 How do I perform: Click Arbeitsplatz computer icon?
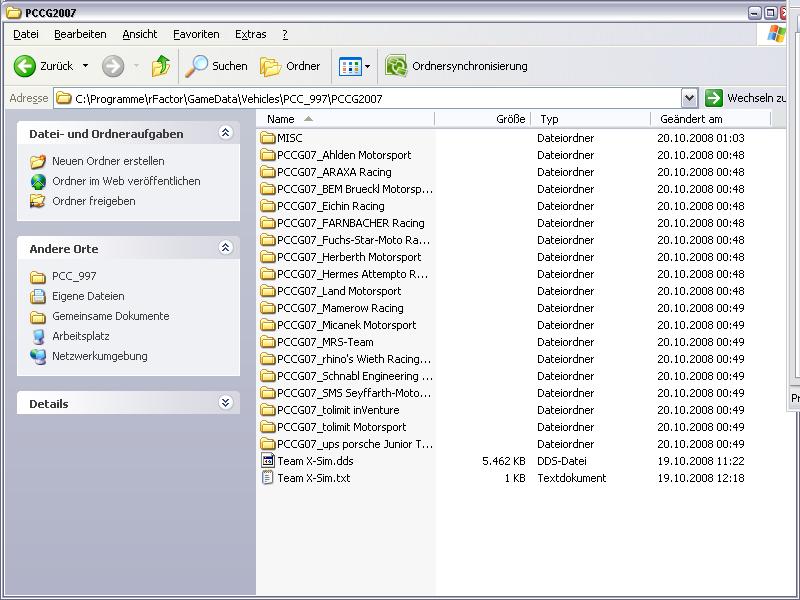38,336
